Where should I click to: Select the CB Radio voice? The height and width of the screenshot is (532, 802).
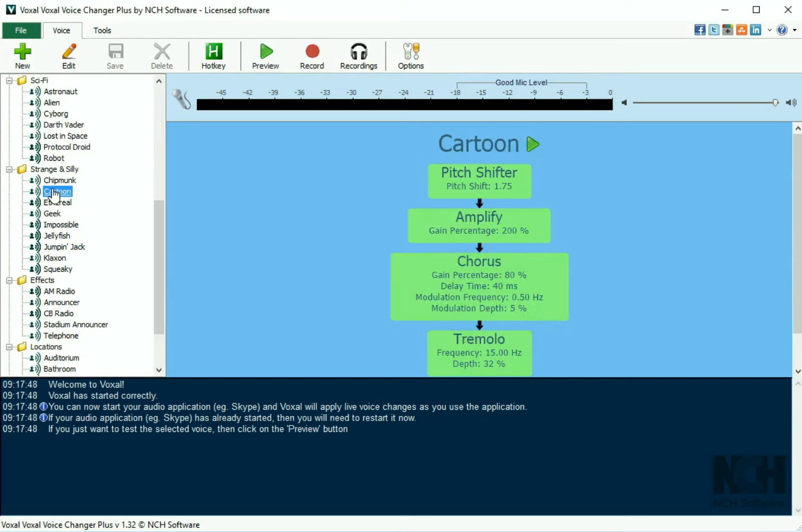pos(59,314)
